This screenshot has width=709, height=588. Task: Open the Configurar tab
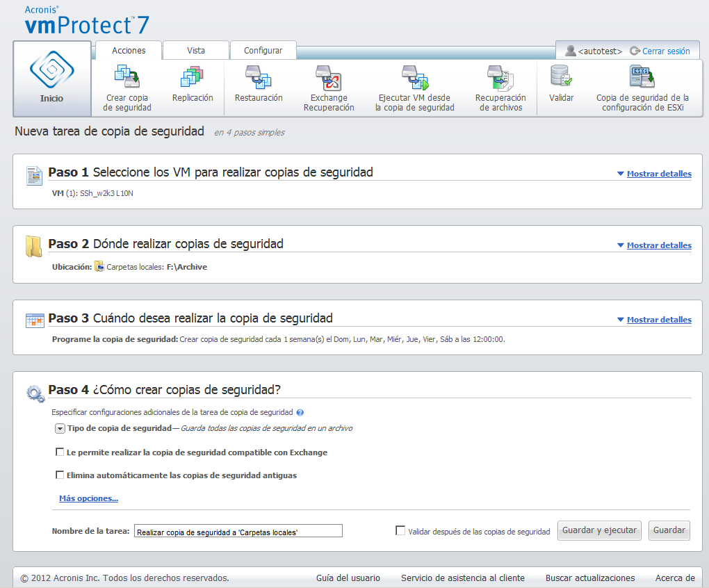point(263,51)
